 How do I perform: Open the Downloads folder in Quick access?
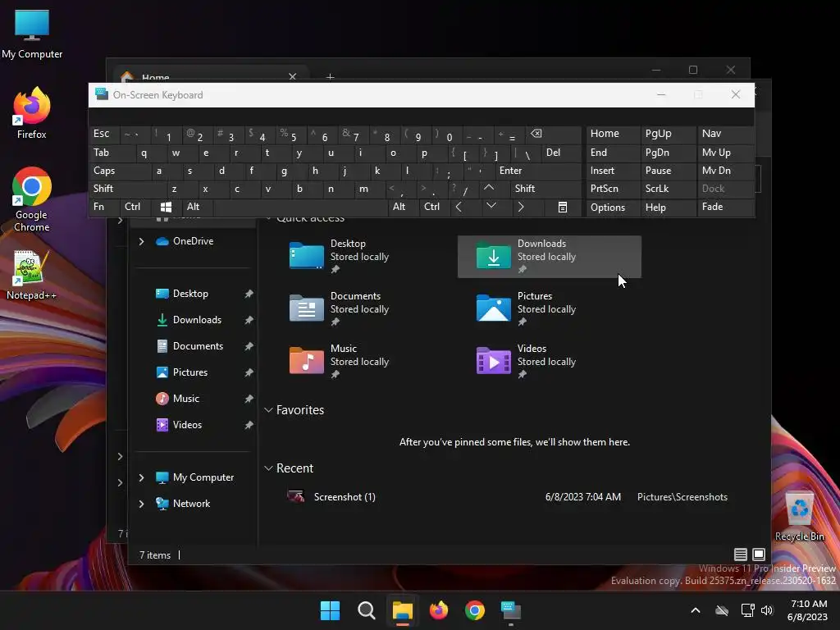(549, 257)
